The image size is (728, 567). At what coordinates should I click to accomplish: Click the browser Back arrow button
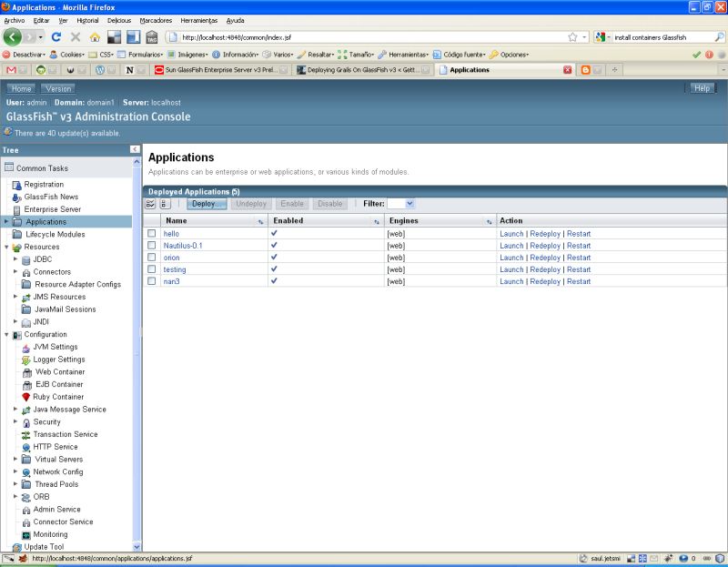(x=12, y=36)
